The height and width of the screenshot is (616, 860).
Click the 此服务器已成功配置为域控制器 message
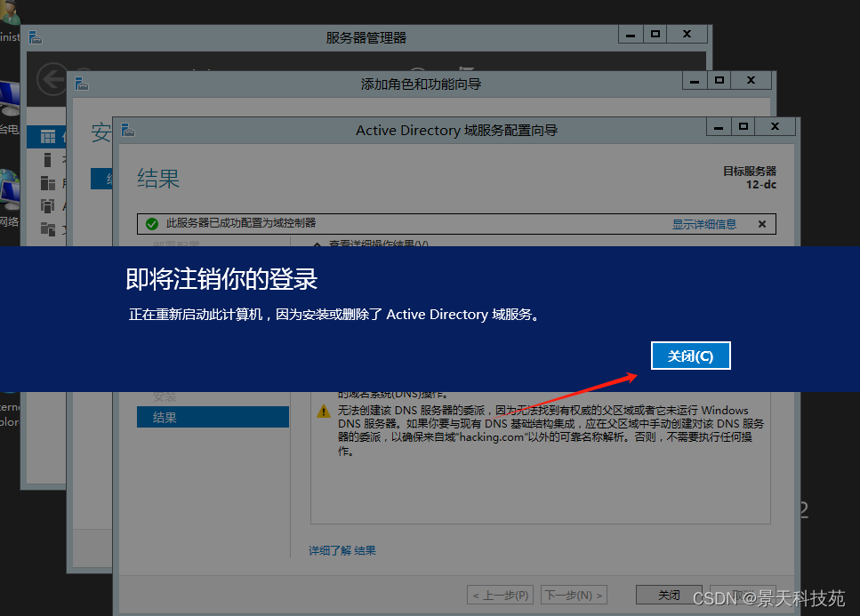(241, 223)
